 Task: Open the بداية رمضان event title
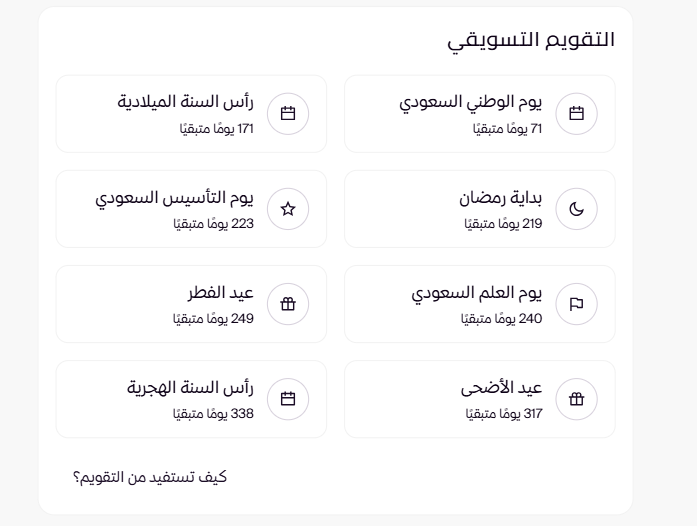[499, 198]
